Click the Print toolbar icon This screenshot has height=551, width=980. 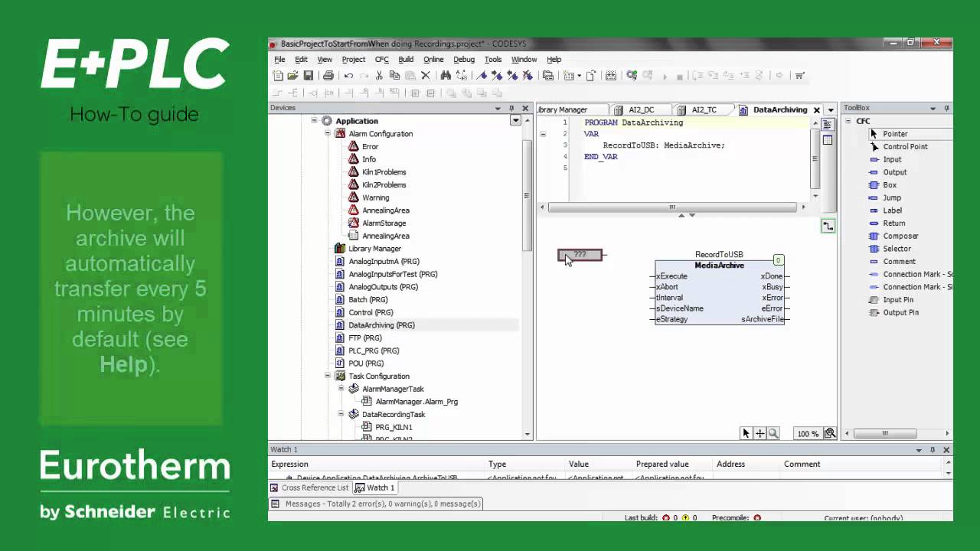pos(328,76)
